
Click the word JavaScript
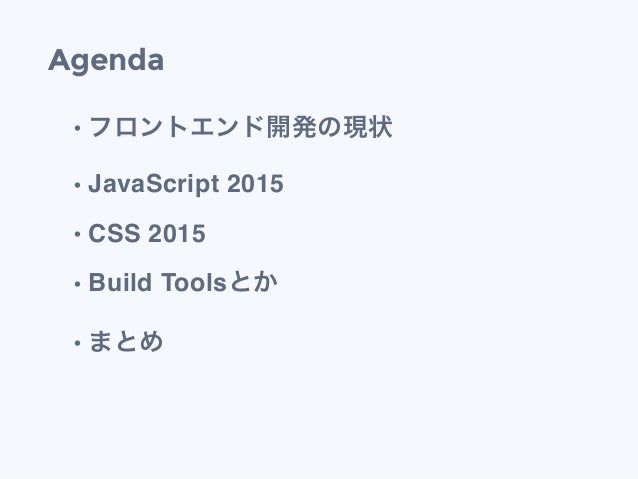tap(154, 184)
